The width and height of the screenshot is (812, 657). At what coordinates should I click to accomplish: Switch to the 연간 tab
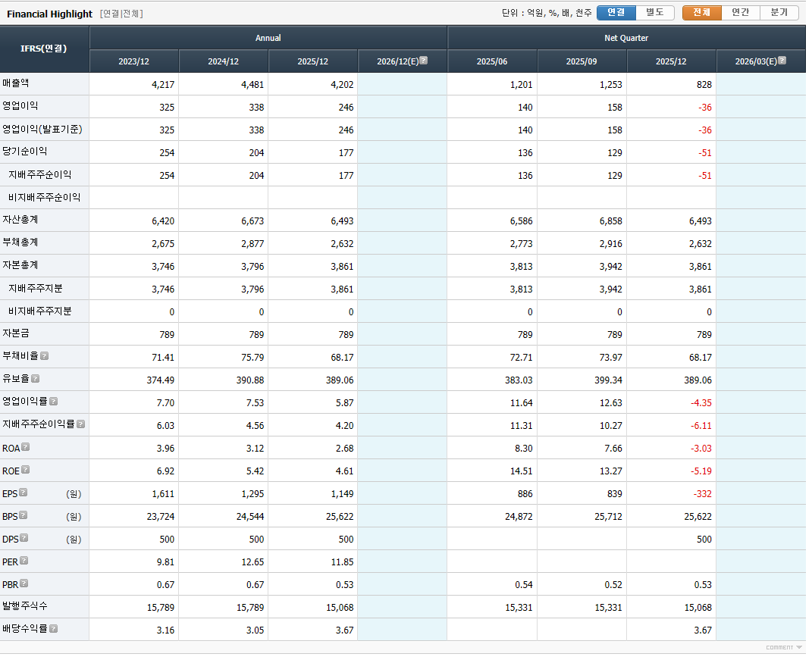coord(741,13)
